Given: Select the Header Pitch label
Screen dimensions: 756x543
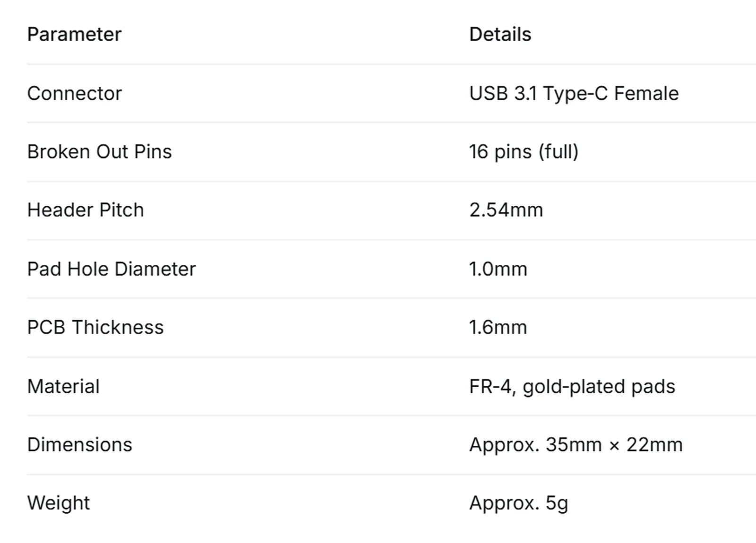Looking at the screenshot, I should (x=86, y=210).
